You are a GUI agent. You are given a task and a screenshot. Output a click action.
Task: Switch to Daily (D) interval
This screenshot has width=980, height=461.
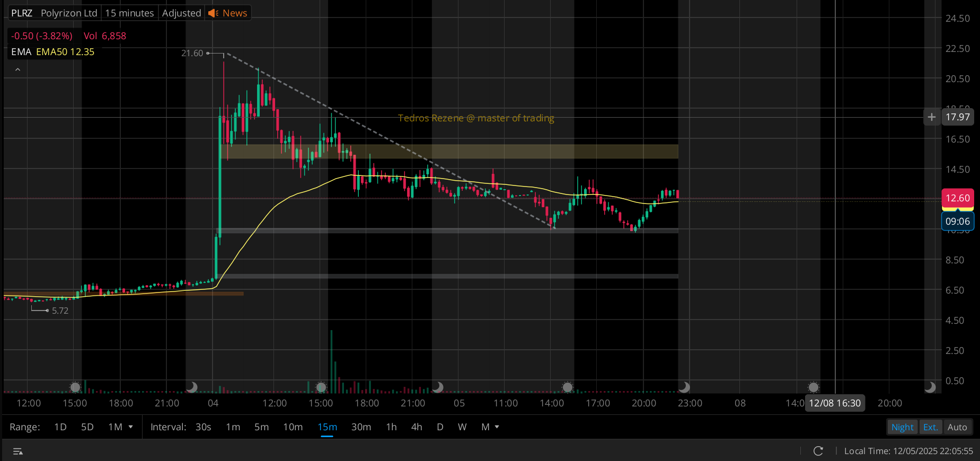point(440,427)
